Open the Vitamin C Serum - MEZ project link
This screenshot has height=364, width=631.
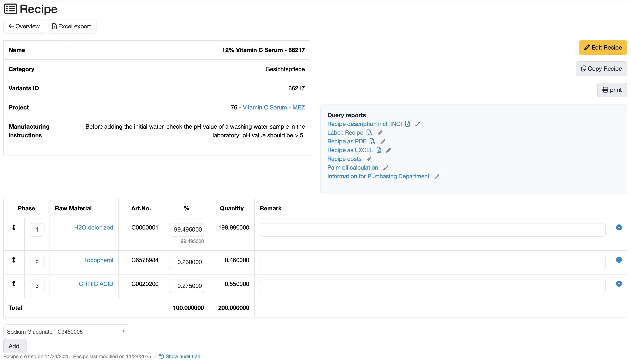click(x=274, y=107)
